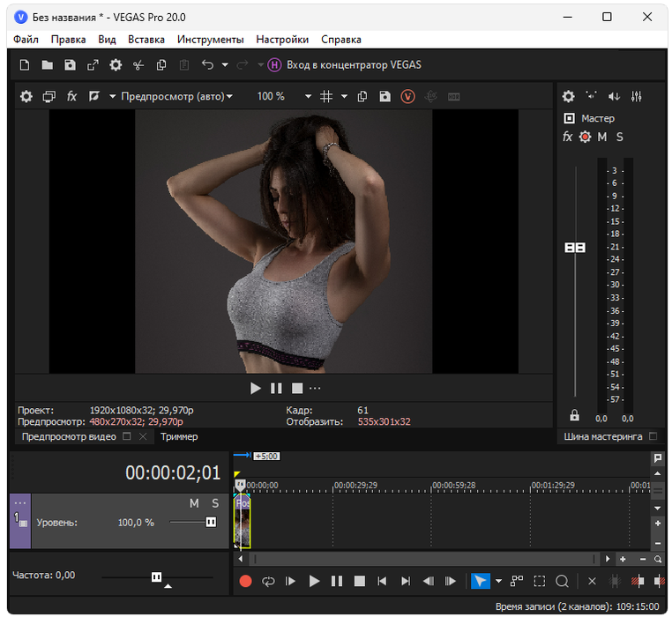
Task: Open Master bus FX
Action: (x=567, y=137)
